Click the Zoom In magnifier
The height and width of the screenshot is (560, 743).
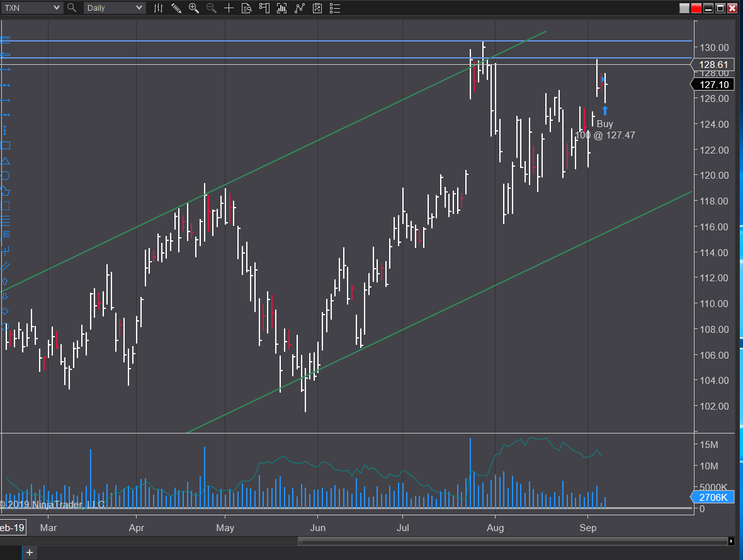[193, 8]
